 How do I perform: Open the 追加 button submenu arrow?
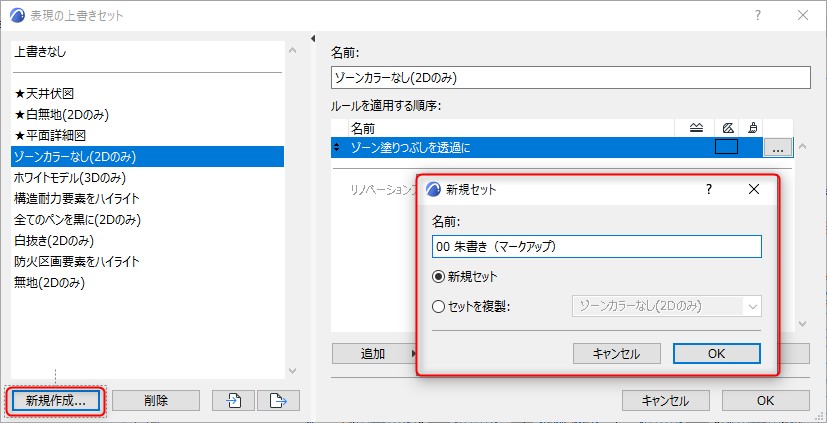tap(414, 353)
